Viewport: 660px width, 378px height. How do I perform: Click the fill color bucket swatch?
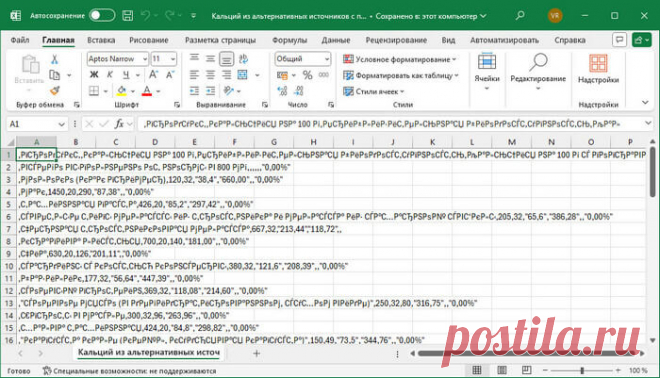click(121, 91)
